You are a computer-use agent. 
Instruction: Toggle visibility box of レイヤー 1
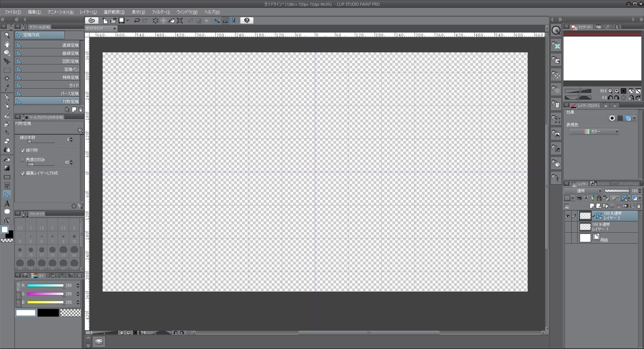[568, 226]
